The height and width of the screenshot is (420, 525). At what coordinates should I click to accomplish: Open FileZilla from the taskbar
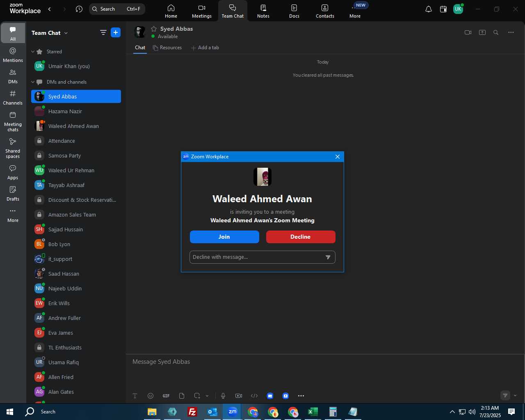coord(192,412)
